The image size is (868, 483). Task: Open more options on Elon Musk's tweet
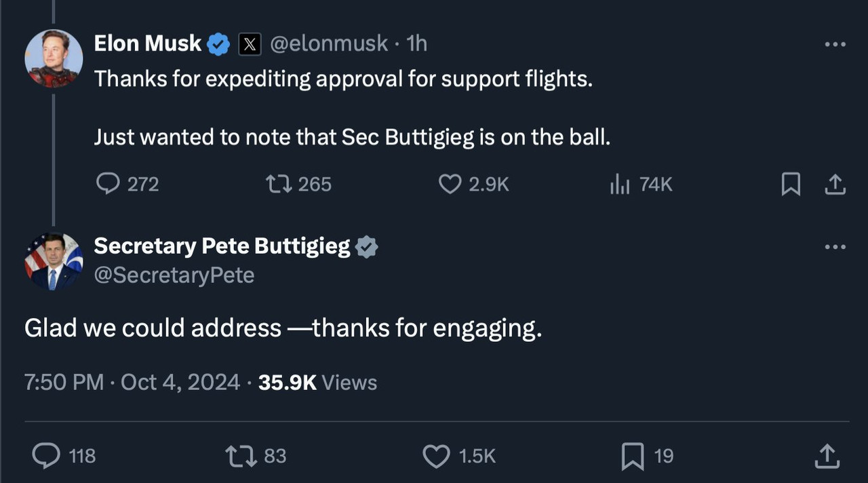[x=835, y=45]
